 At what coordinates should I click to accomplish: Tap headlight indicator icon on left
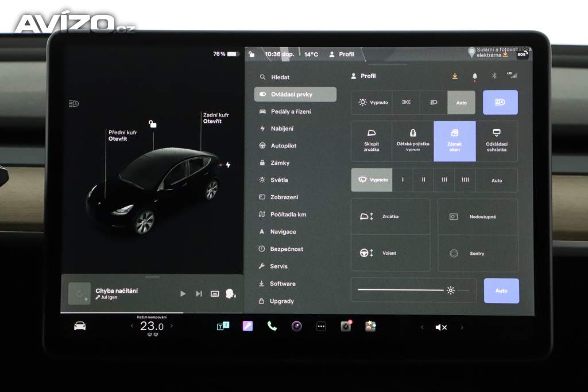[x=74, y=103]
